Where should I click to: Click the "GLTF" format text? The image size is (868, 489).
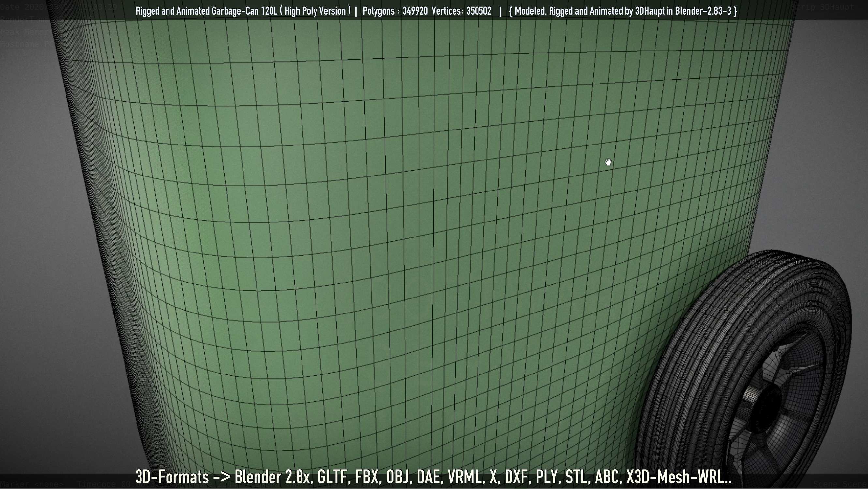click(x=332, y=477)
